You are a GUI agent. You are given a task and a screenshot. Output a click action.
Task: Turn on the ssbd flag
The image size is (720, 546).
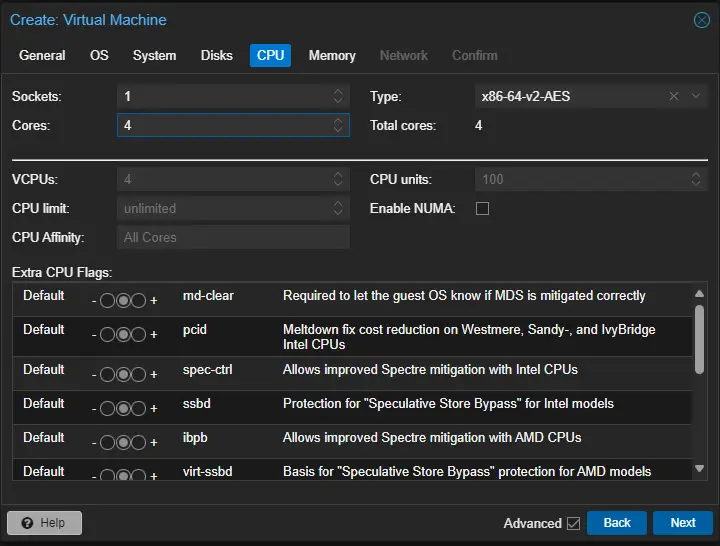[139, 408]
